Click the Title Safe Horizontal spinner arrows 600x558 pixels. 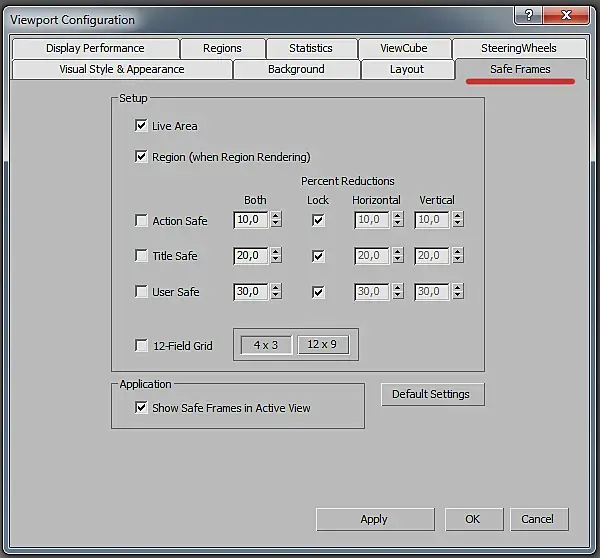398,255
